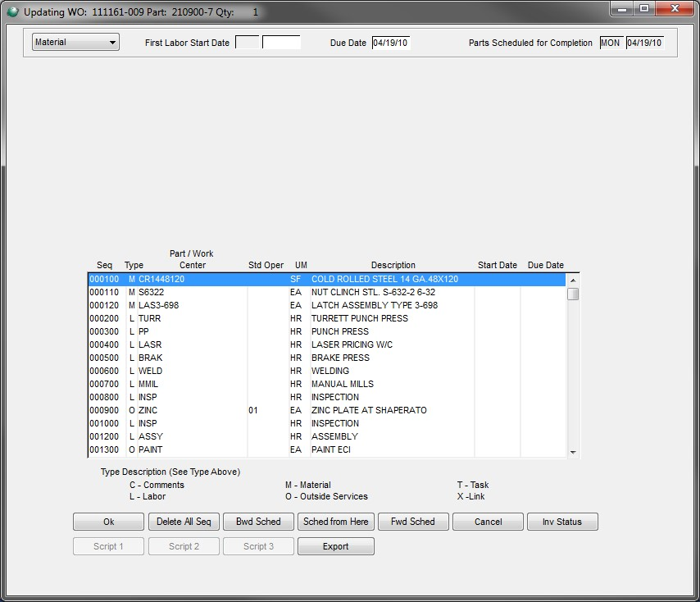
Task: Select row 000700 MMIL Manual Mills
Action: tap(327, 384)
